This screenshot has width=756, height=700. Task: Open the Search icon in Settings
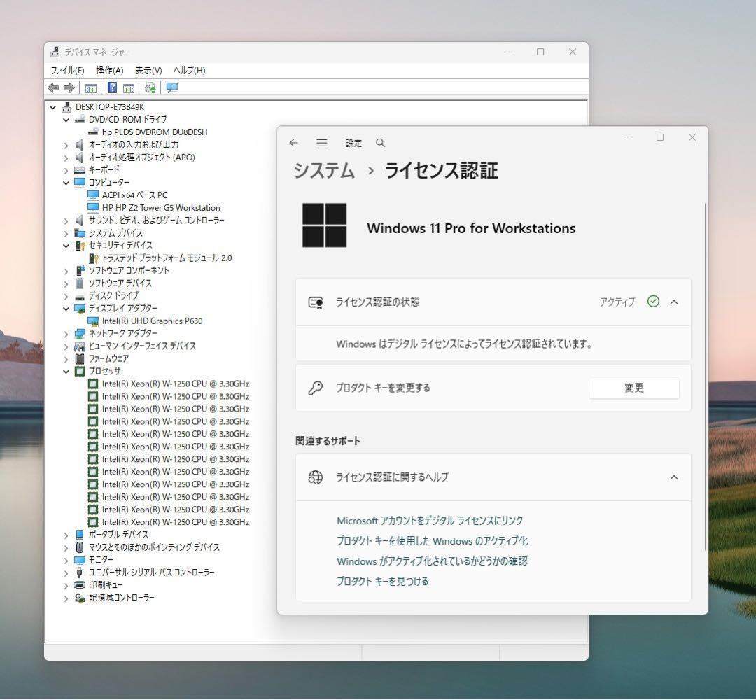coord(380,143)
